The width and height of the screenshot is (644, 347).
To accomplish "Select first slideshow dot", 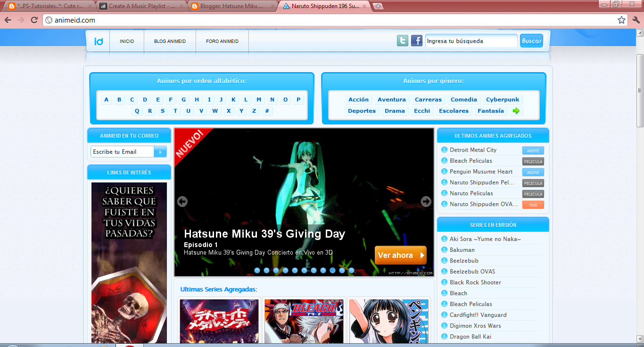I will click(x=257, y=270).
